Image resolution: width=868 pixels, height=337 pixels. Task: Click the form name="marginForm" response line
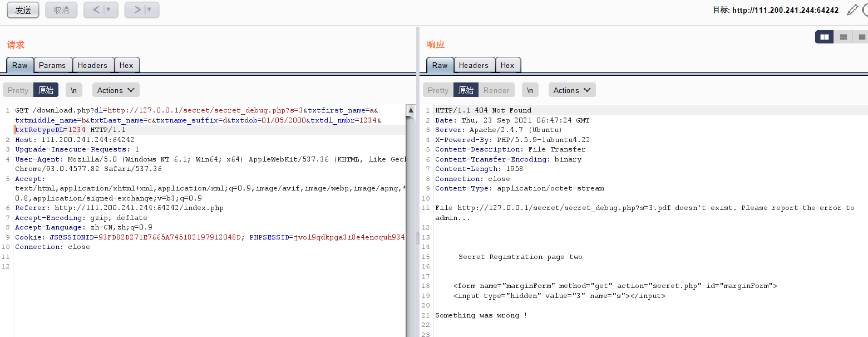pos(615,286)
